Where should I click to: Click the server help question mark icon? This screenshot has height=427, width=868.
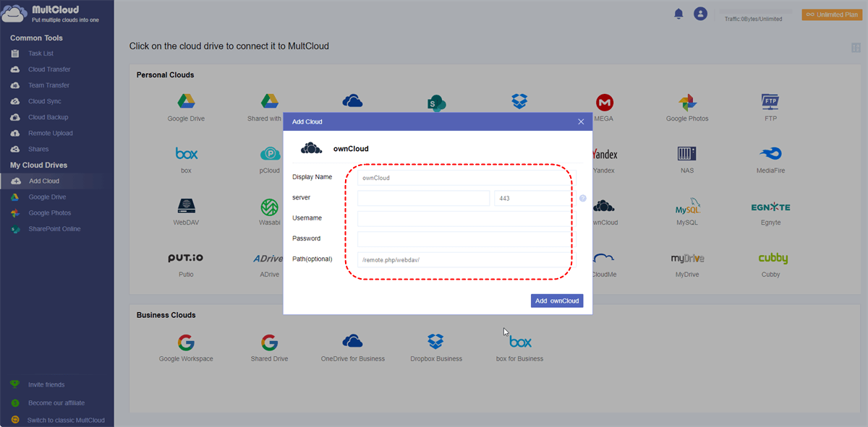[582, 198]
